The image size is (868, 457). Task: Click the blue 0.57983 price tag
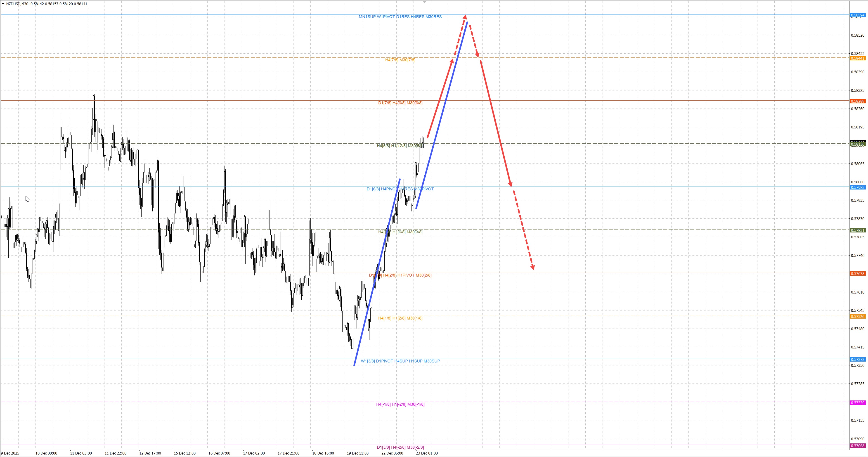click(x=858, y=187)
